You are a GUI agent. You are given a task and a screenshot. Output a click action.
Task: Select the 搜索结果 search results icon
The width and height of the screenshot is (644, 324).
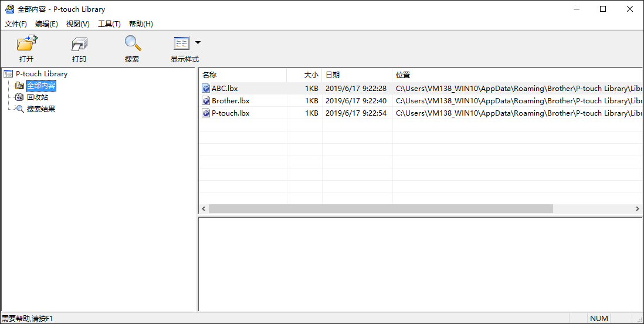click(x=19, y=109)
